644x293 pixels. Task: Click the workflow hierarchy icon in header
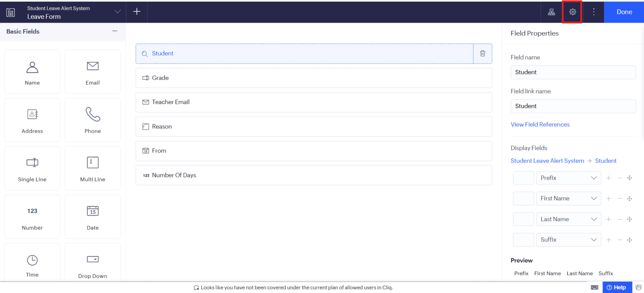(x=551, y=12)
